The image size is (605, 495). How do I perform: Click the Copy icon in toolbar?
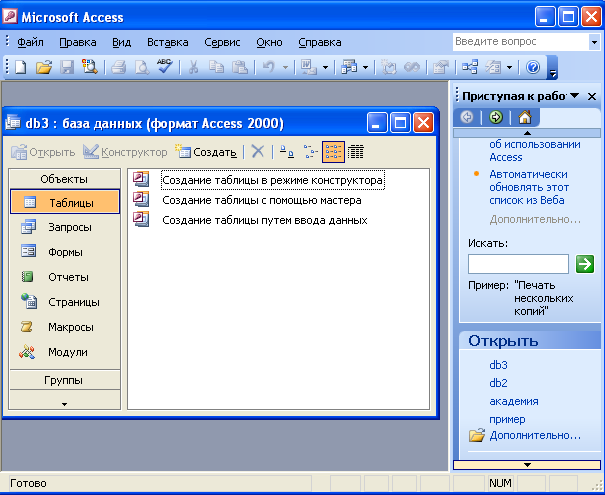tap(216, 67)
